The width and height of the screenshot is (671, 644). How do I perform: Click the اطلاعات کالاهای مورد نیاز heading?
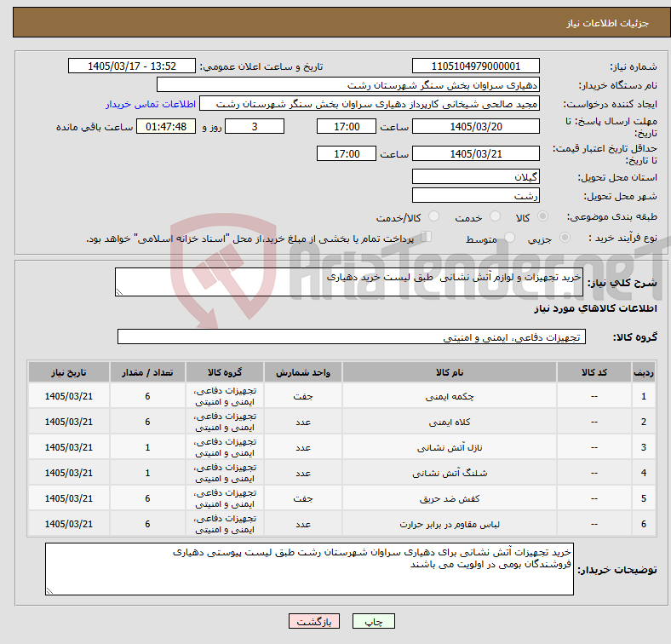595,308
